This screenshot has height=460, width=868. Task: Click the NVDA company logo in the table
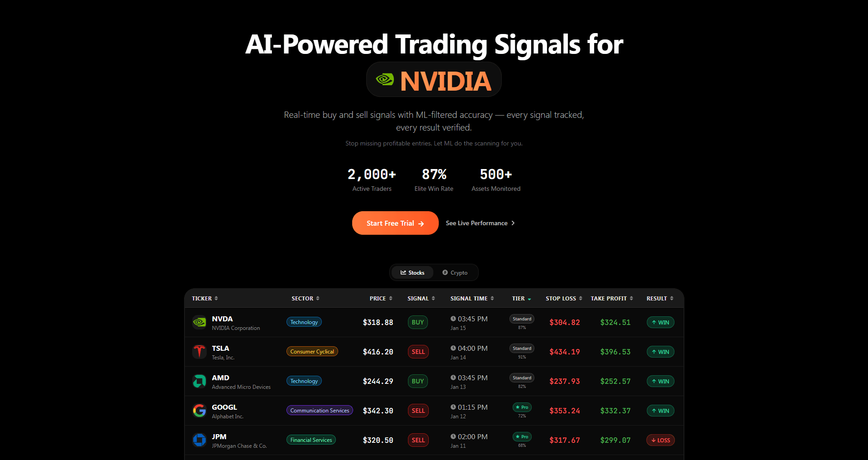199,322
